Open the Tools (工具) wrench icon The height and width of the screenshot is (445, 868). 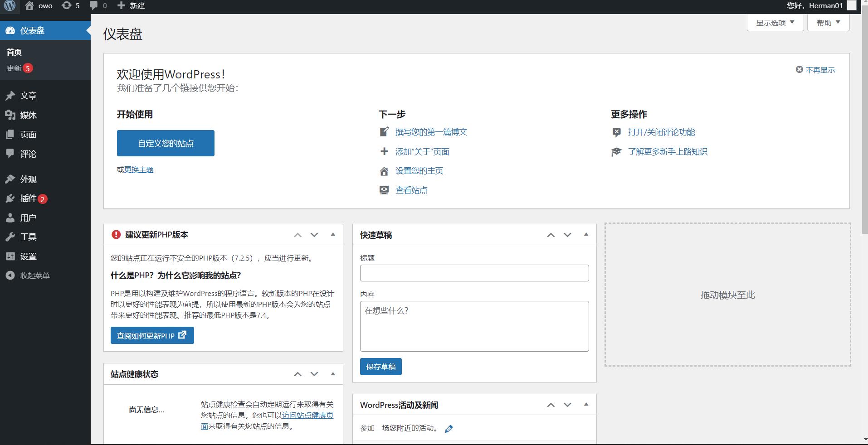point(11,237)
